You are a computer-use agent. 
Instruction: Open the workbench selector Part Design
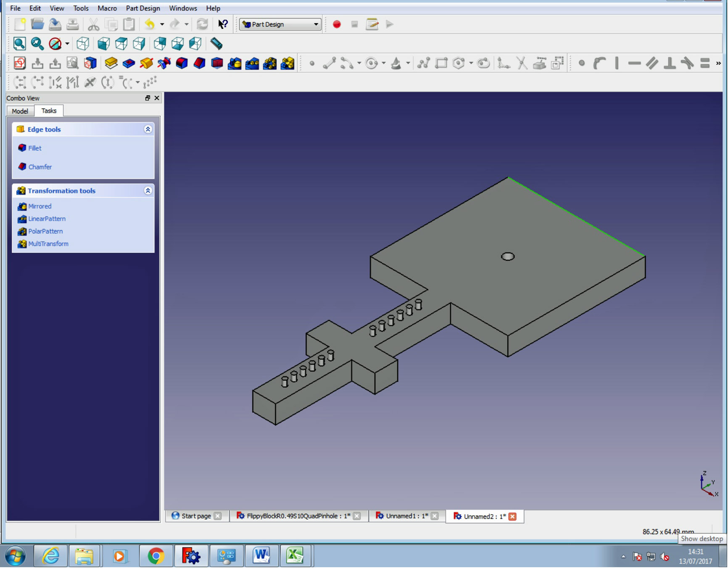point(280,24)
